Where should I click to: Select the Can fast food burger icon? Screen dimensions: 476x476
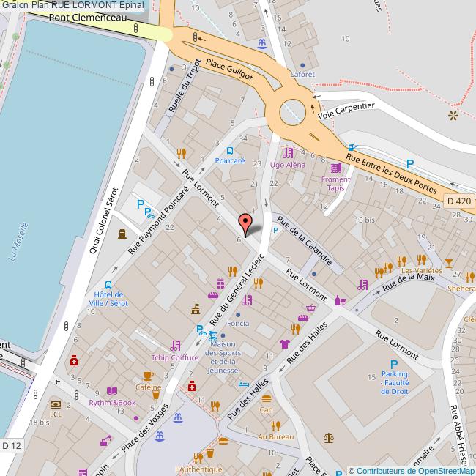pos(267,398)
